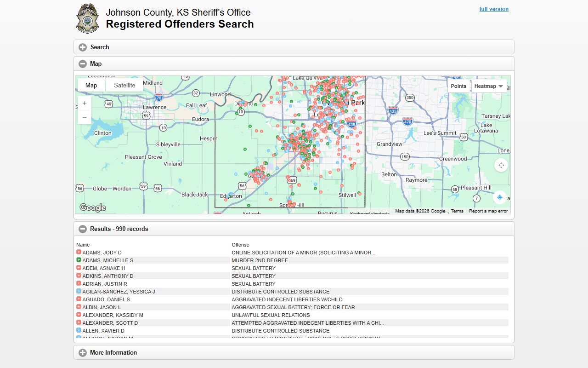Open the map Terms link
588x368 pixels.
(457, 211)
